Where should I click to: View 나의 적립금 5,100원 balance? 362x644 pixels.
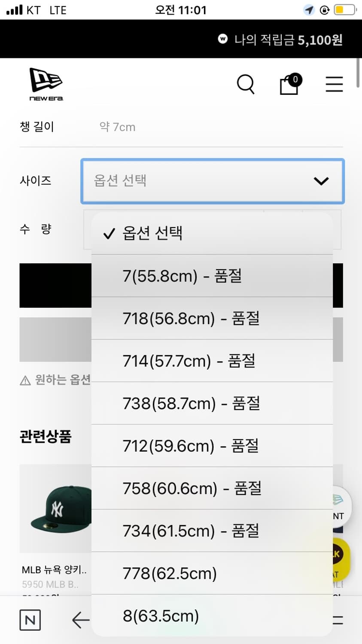point(288,39)
